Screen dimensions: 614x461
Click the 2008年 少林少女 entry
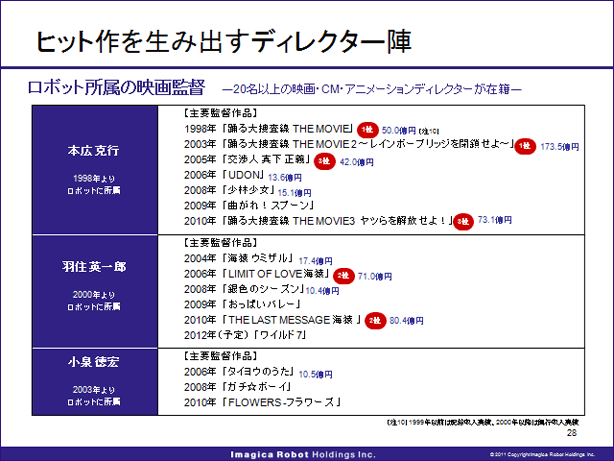(229, 190)
